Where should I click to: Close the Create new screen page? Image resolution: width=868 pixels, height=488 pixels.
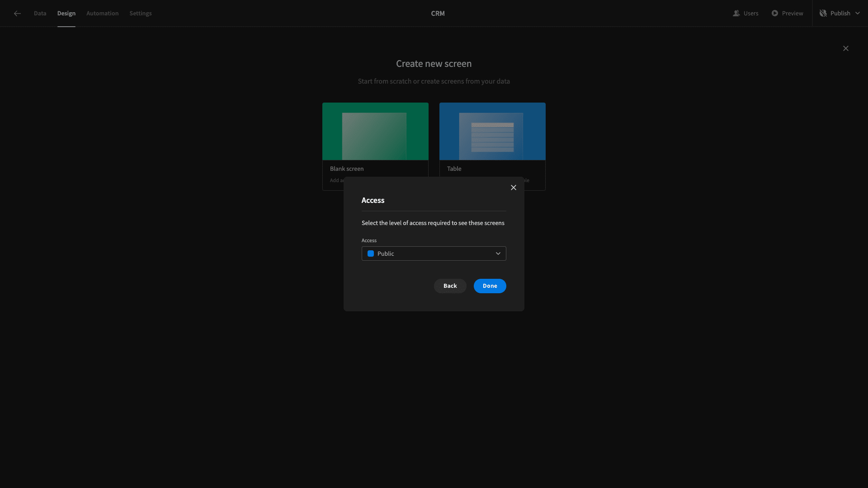pos(846,48)
